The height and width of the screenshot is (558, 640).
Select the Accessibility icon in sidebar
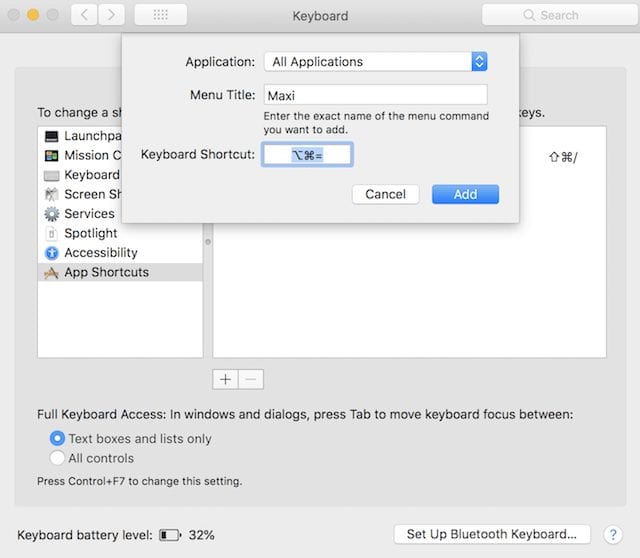(x=52, y=253)
